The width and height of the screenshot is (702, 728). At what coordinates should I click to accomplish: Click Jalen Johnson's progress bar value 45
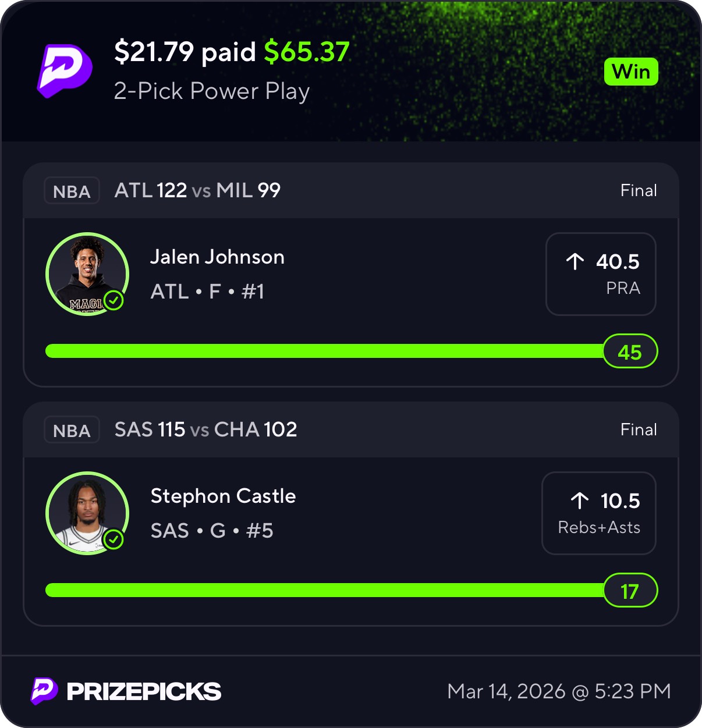(x=630, y=351)
